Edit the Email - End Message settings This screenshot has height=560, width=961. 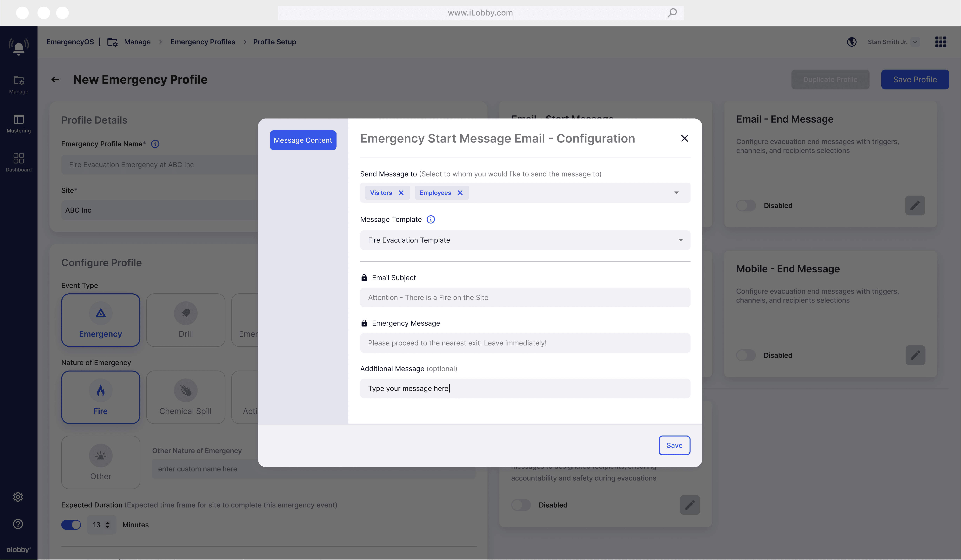[x=915, y=205]
